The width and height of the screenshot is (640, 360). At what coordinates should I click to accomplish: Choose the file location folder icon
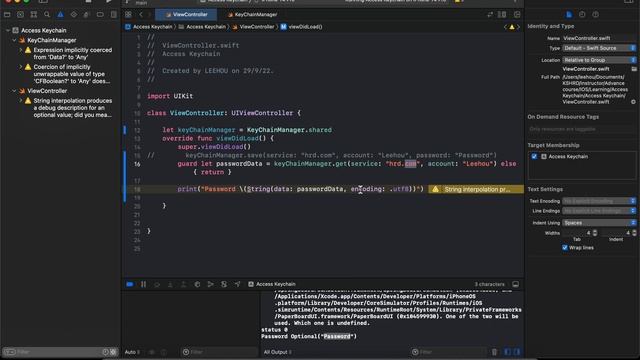click(633, 69)
